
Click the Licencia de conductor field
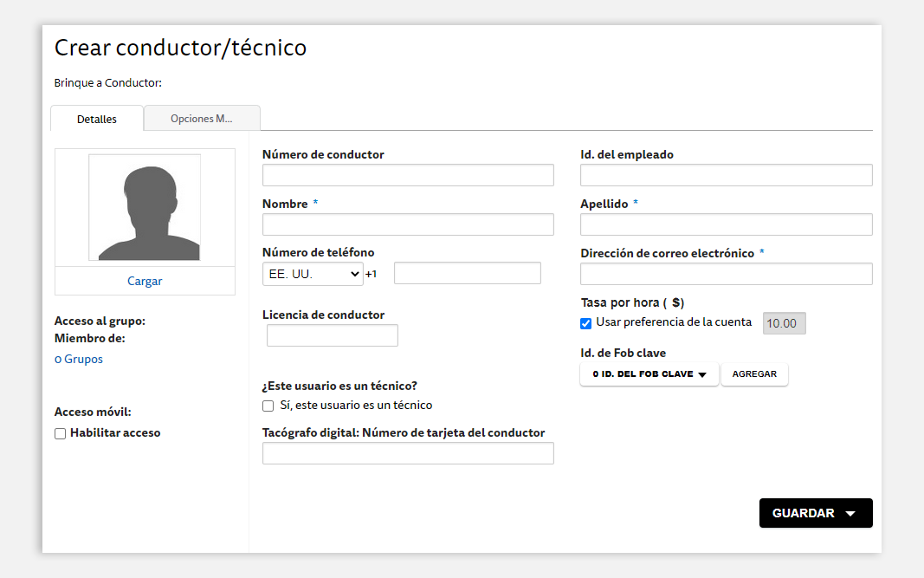[333, 335]
